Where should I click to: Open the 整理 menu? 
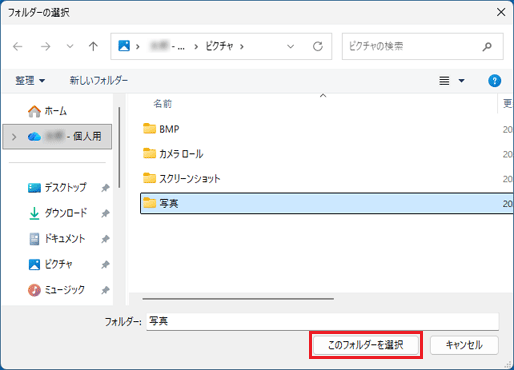tap(30, 80)
